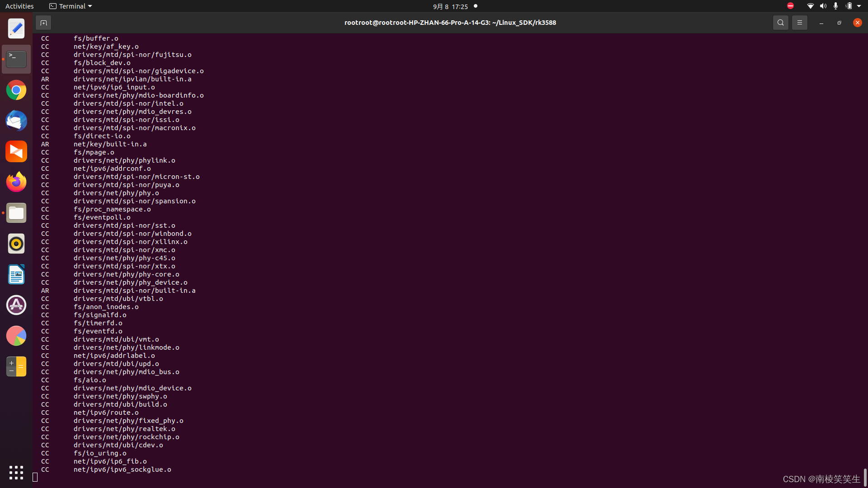
Task: Click the Show Applications grid button
Action: pos(16,473)
